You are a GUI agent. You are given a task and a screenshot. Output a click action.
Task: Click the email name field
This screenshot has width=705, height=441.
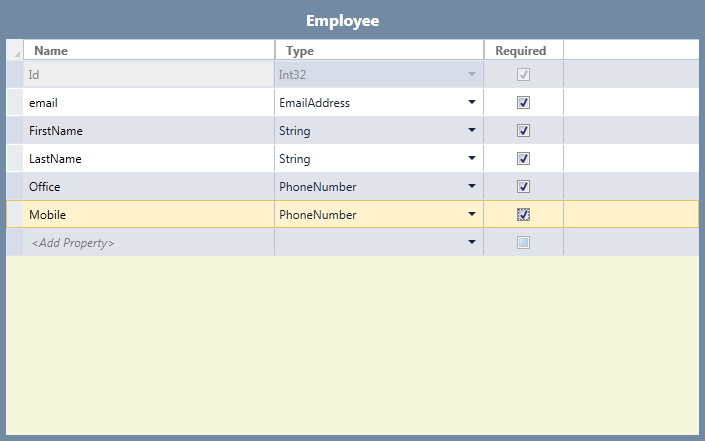(148, 102)
